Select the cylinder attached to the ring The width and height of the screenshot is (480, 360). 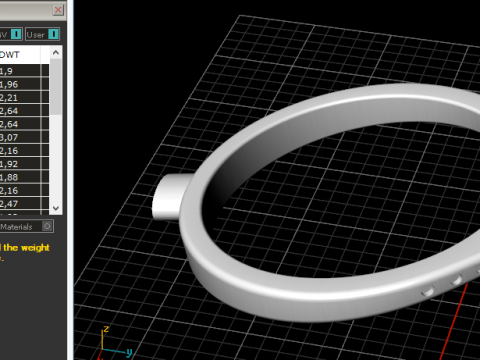[168, 197]
